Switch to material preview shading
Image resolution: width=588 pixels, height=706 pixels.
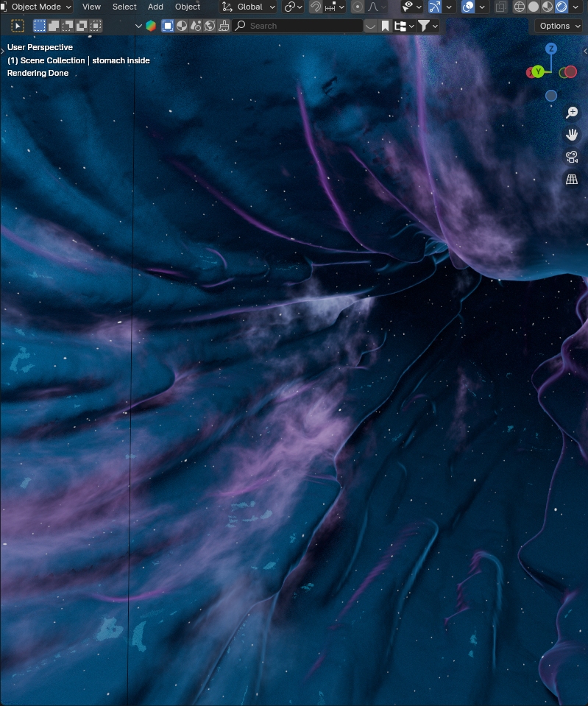tap(548, 7)
